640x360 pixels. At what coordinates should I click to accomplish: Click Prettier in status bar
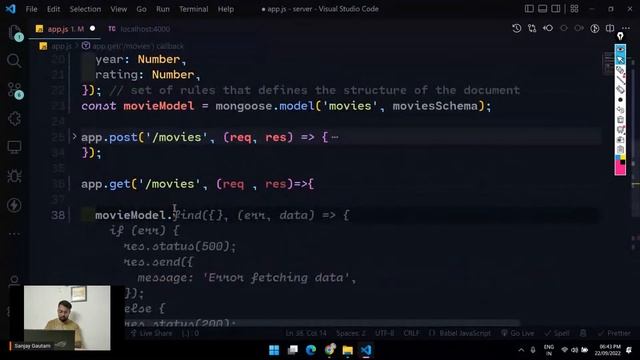pos(615,333)
